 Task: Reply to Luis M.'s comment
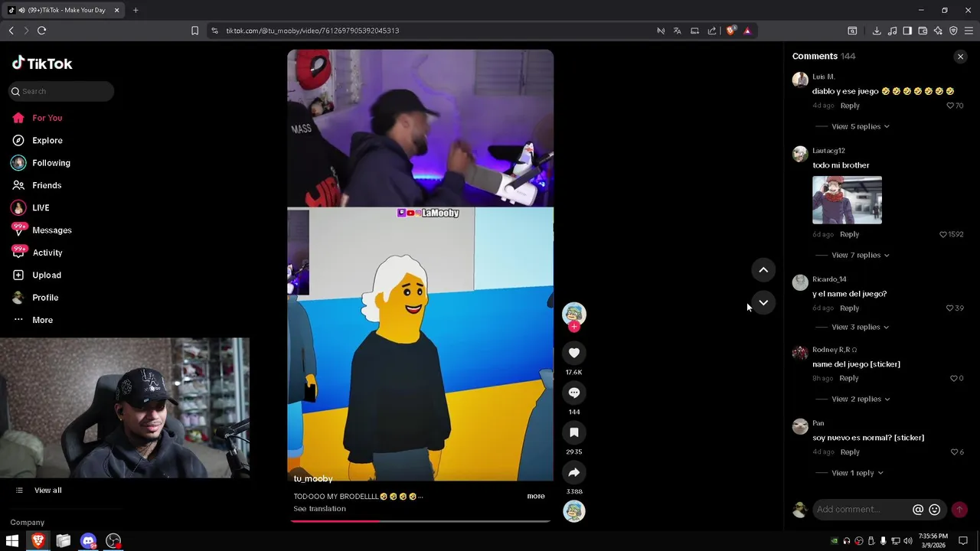click(x=850, y=106)
